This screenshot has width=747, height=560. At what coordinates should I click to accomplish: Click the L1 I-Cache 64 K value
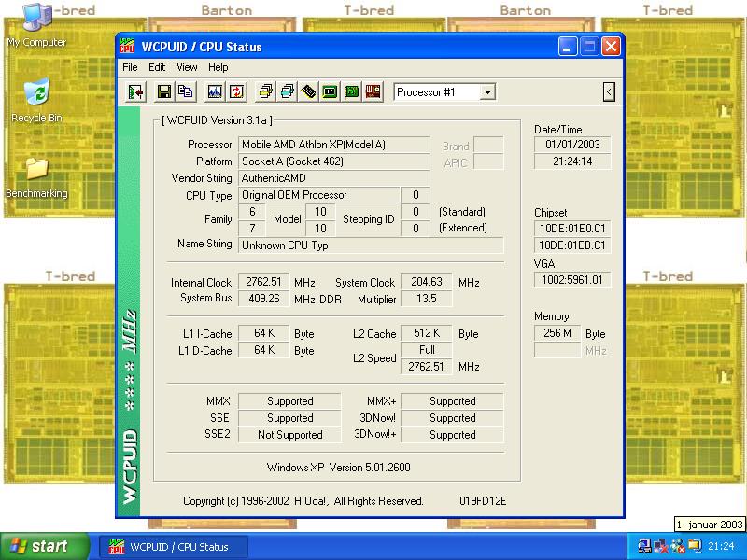click(x=263, y=333)
